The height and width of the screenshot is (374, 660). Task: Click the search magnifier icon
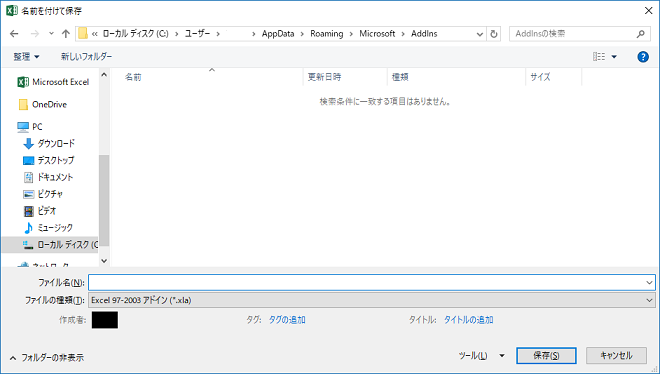point(641,34)
